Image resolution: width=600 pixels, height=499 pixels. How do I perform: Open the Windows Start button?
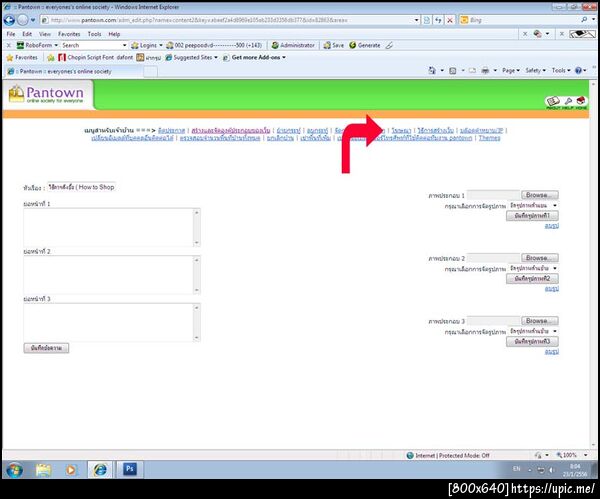(14, 470)
